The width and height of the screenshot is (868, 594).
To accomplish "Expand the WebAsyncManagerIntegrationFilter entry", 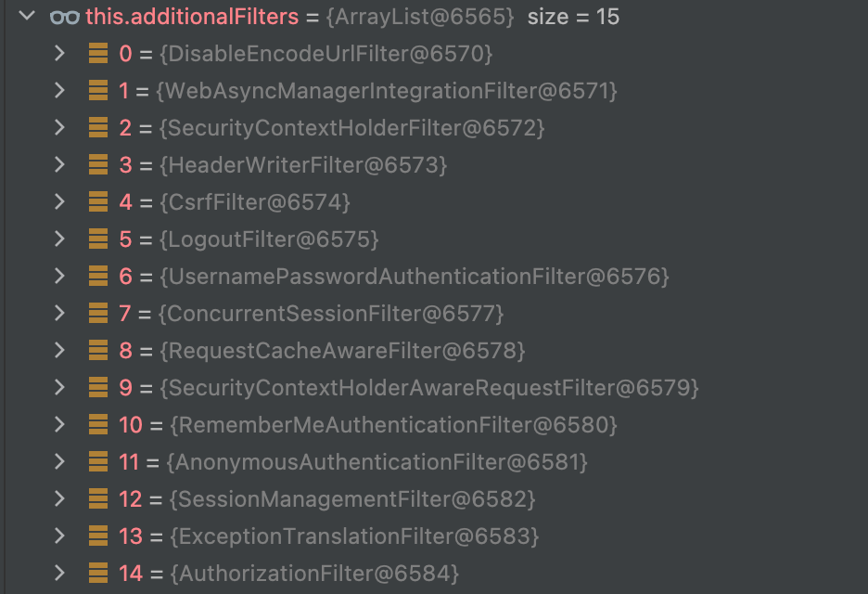I will click(x=59, y=90).
